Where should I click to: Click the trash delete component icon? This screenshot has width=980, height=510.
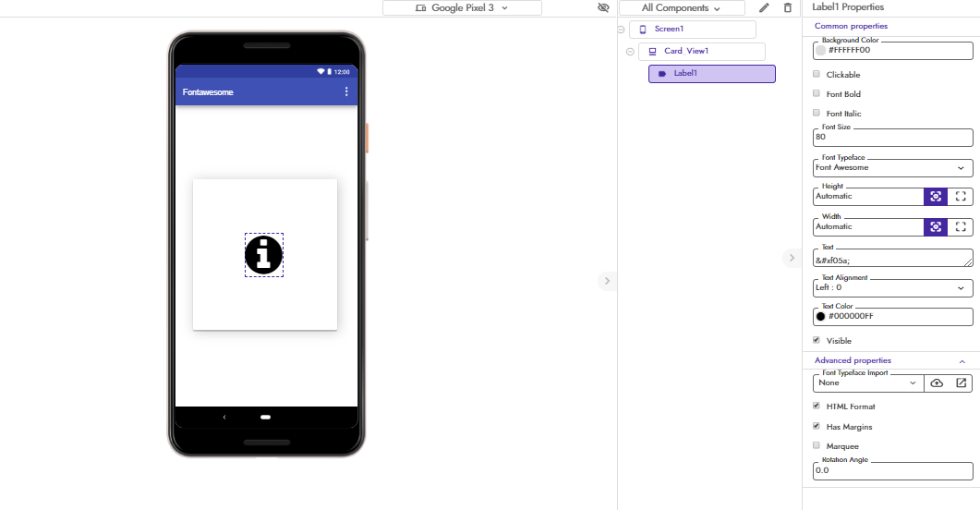[788, 7]
